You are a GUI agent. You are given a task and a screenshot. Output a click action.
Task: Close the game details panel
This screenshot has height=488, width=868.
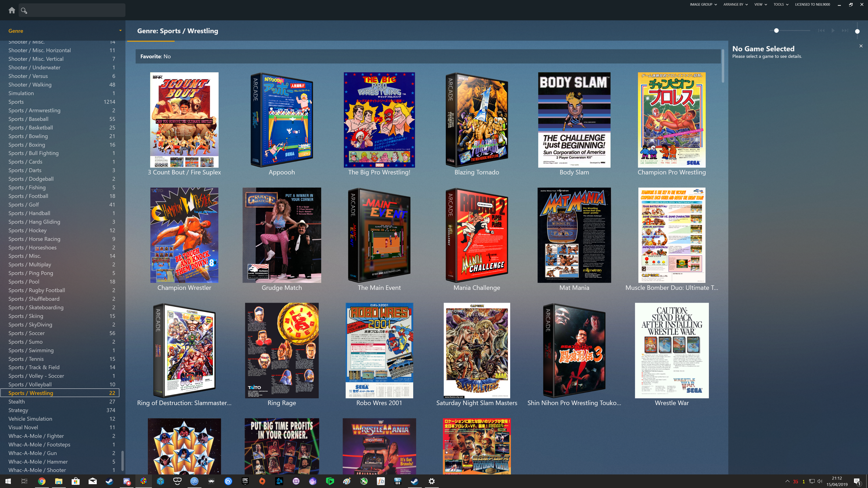861,46
